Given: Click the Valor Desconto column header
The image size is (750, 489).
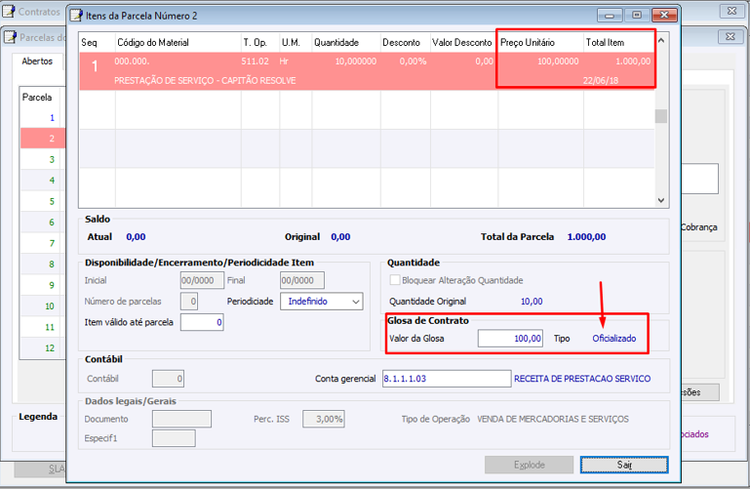Looking at the screenshot, I should point(464,43).
